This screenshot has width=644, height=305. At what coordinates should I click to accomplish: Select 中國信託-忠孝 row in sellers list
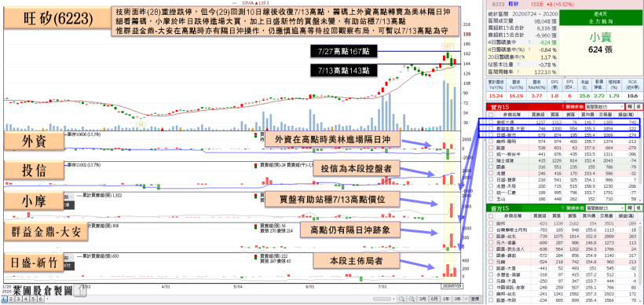point(562,288)
